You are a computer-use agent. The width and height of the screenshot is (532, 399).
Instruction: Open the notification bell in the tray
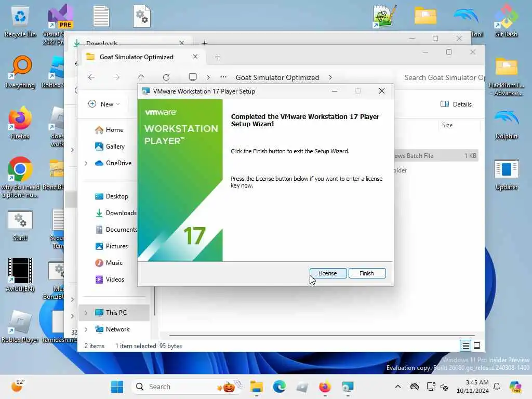point(497,387)
